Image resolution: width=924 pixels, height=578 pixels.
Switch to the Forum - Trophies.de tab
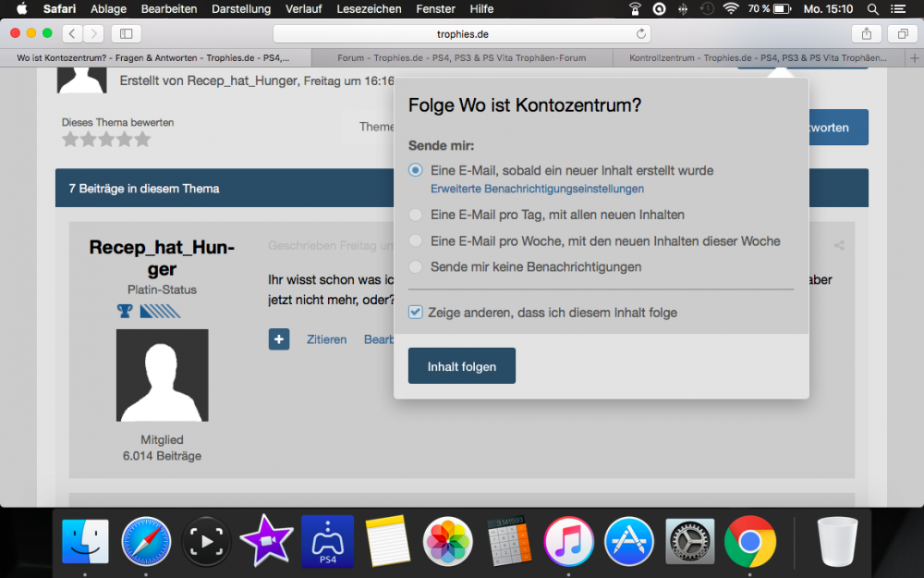click(x=461, y=57)
